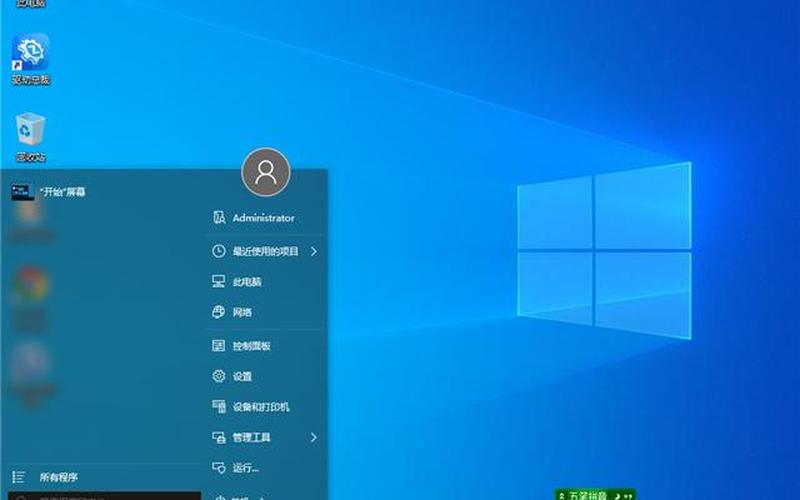Expand the 最近使用的项目 submenu arrow
Viewport: 800px width, 500px height.
(x=314, y=251)
